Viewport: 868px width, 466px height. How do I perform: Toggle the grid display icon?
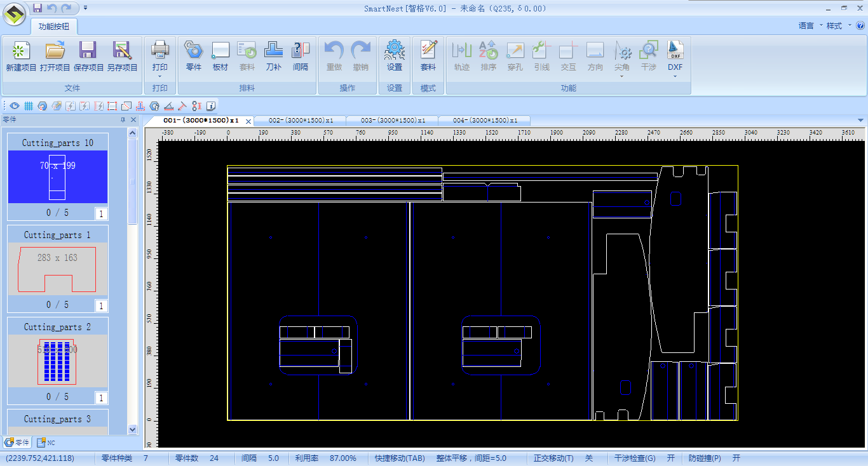[x=29, y=106]
